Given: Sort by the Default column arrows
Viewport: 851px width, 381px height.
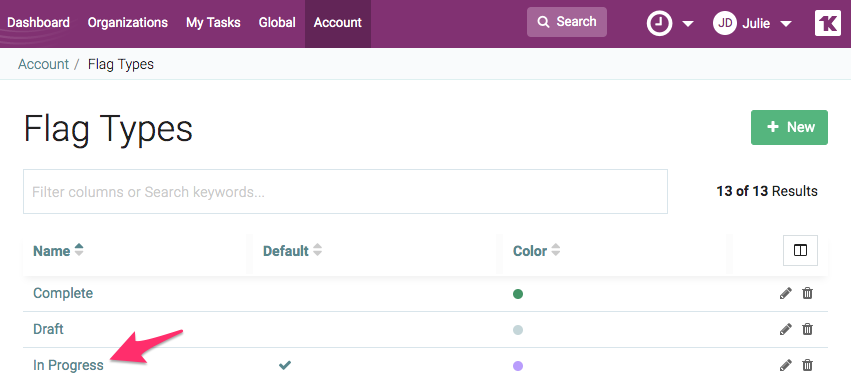Looking at the screenshot, I should [x=317, y=250].
